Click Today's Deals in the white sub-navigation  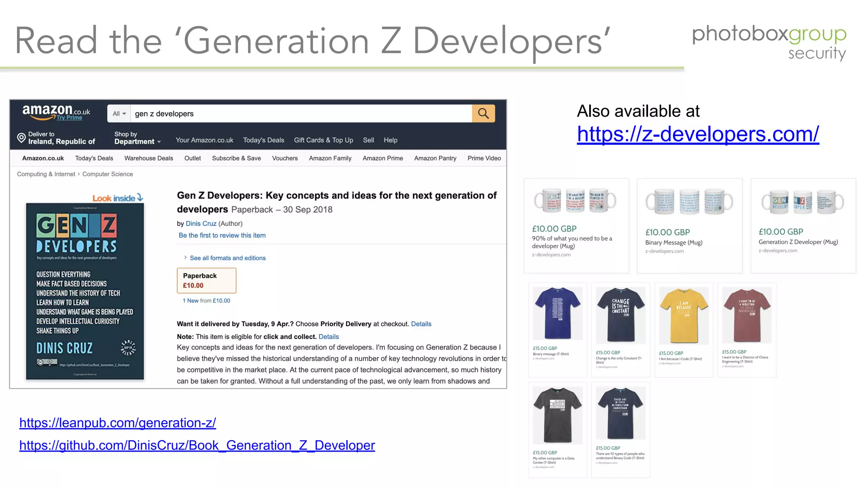click(x=94, y=158)
